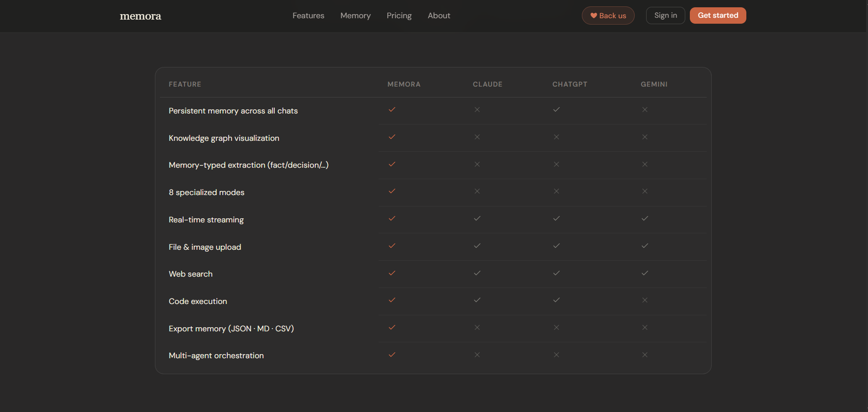
Task: Click Claude checkmark for Web search row
Action: tap(477, 273)
